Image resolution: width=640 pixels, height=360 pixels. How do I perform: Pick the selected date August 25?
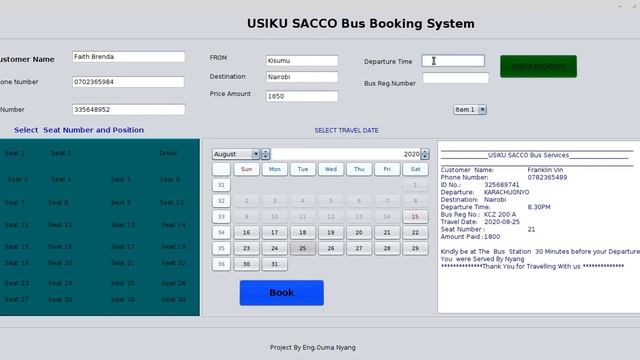tap(302, 248)
